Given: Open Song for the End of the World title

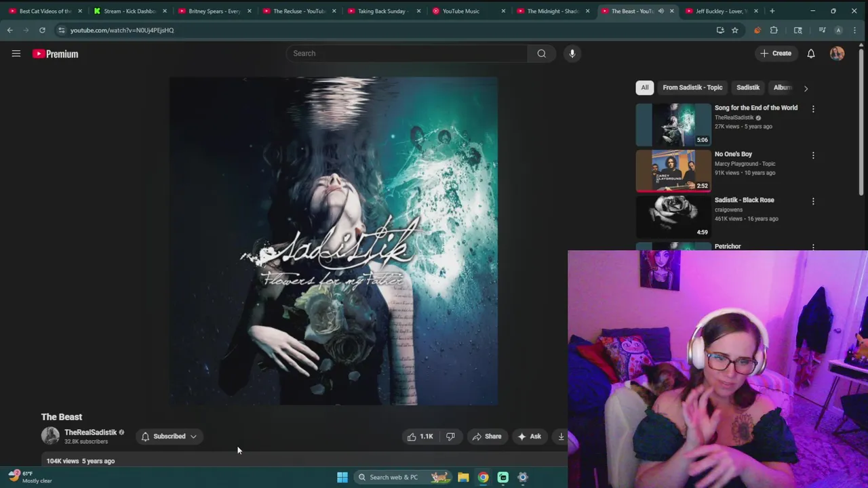Looking at the screenshot, I should (755, 108).
